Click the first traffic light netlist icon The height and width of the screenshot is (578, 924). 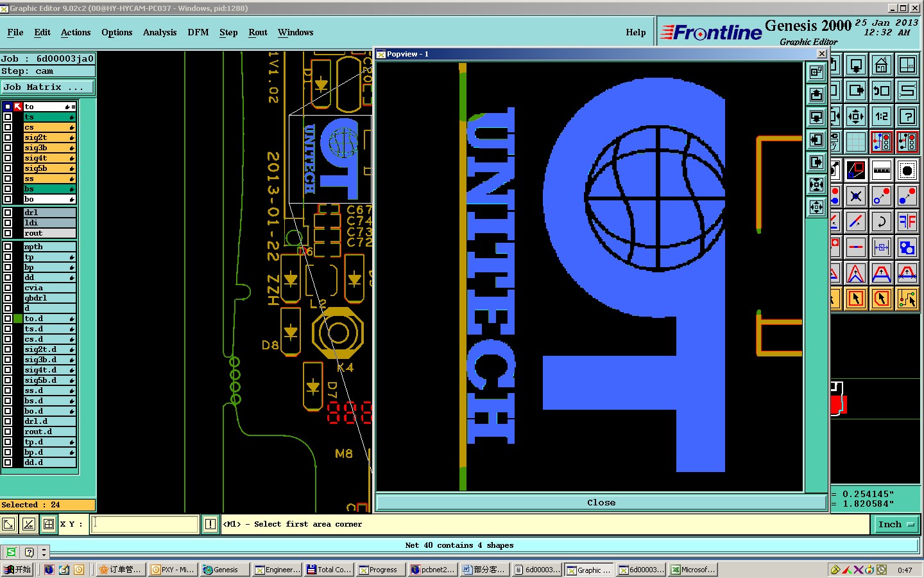point(882,142)
